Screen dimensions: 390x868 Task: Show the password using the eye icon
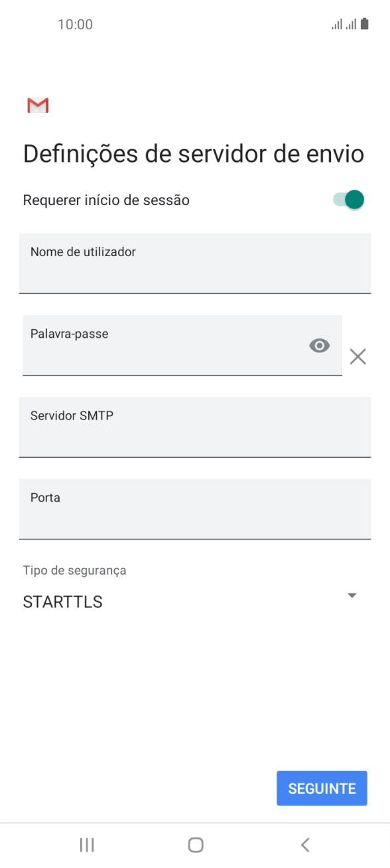[x=320, y=346]
